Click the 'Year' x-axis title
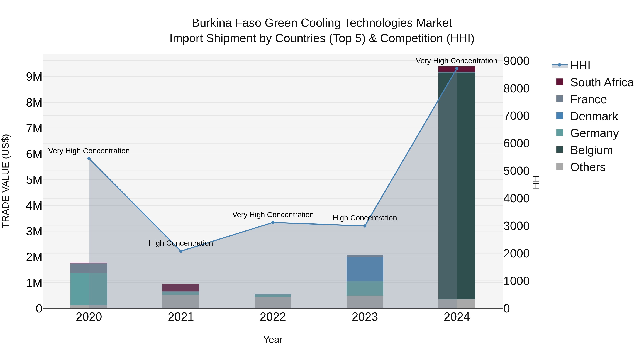 (x=273, y=339)
